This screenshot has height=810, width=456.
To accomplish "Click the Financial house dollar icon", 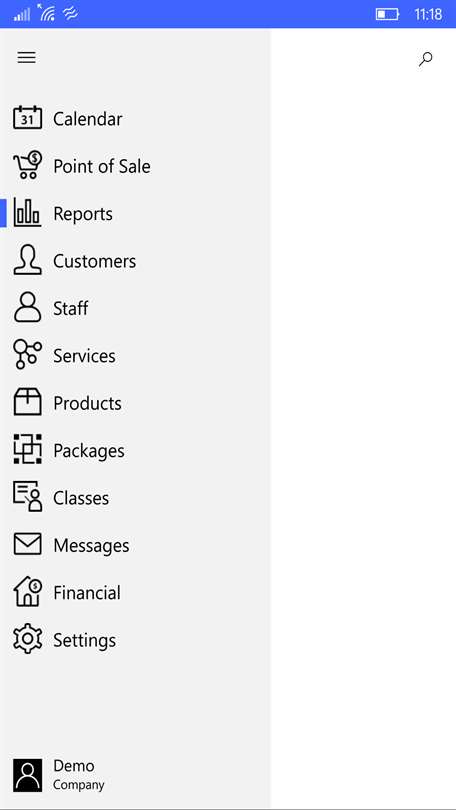I will point(27,592).
